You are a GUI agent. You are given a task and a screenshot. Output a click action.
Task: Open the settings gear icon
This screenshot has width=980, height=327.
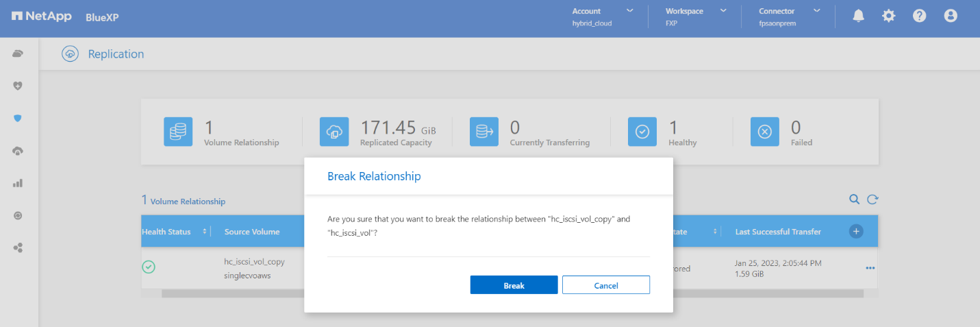pyautogui.click(x=888, y=16)
